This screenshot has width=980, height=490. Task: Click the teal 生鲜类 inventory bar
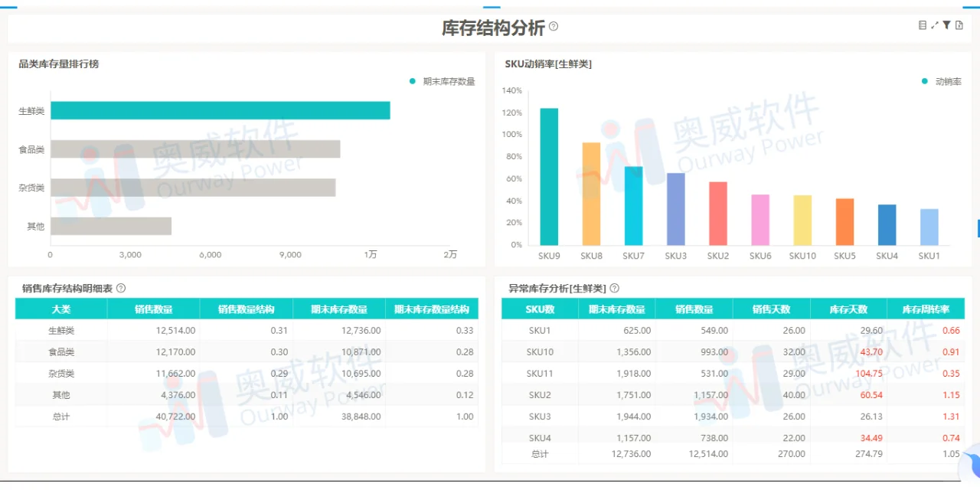[x=220, y=110]
